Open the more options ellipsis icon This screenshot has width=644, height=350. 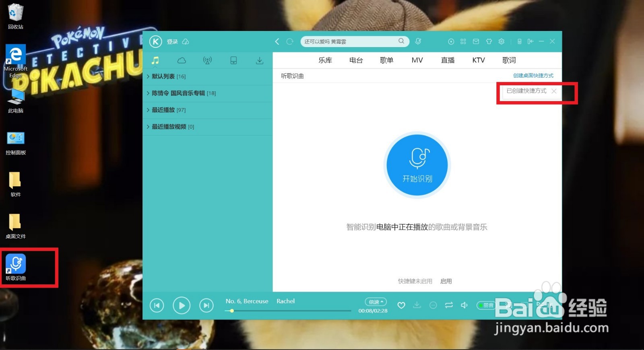433,305
